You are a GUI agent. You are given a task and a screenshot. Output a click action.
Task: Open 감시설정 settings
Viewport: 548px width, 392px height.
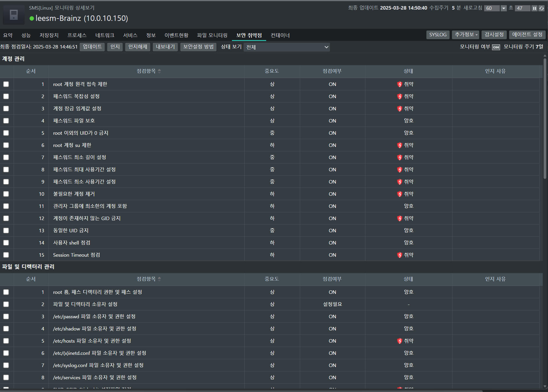point(494,35)
